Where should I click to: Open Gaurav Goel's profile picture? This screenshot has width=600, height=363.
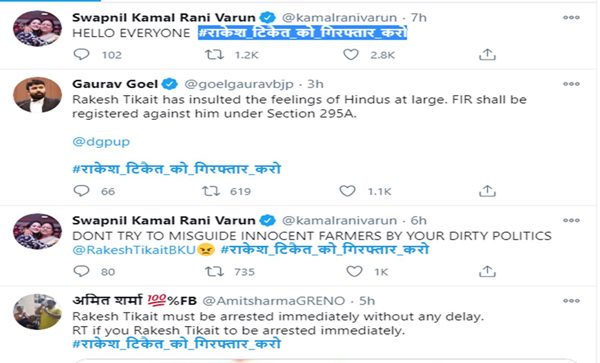pyautogui.click(x=38, y=95)
